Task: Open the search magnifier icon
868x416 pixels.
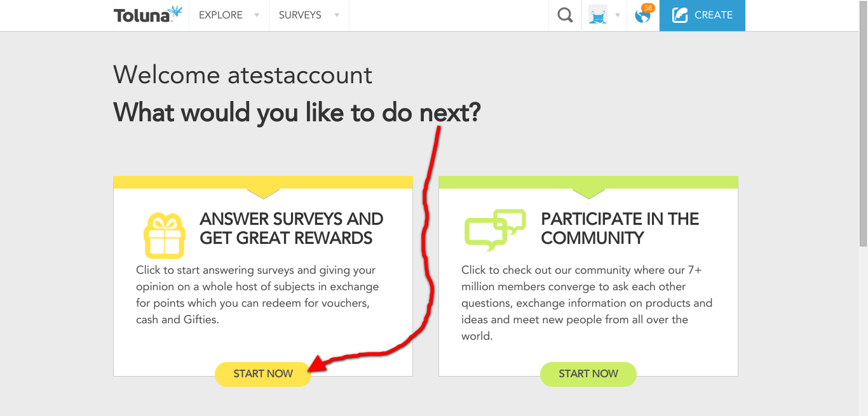Action: (565, 15)
